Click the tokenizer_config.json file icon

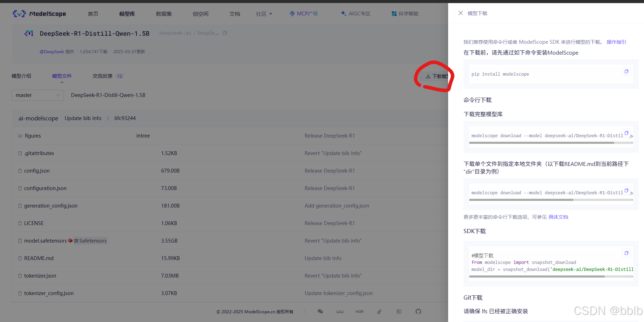coord(20,293)
